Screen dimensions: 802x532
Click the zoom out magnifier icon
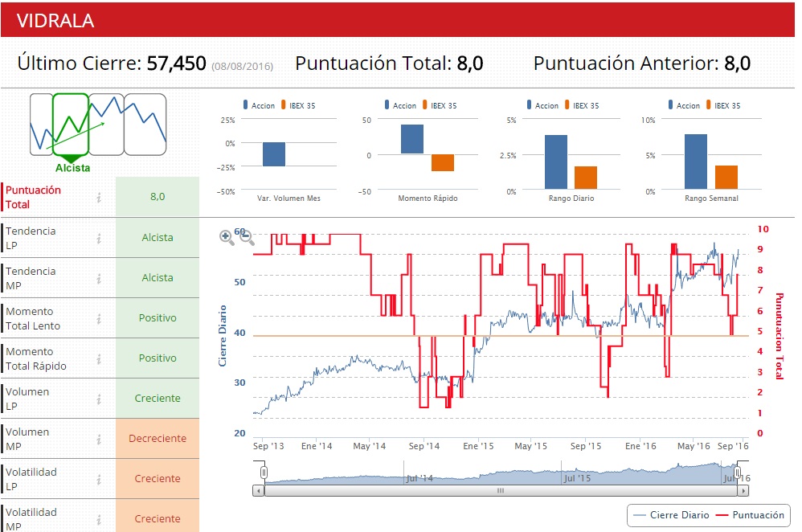pos(247,237)
